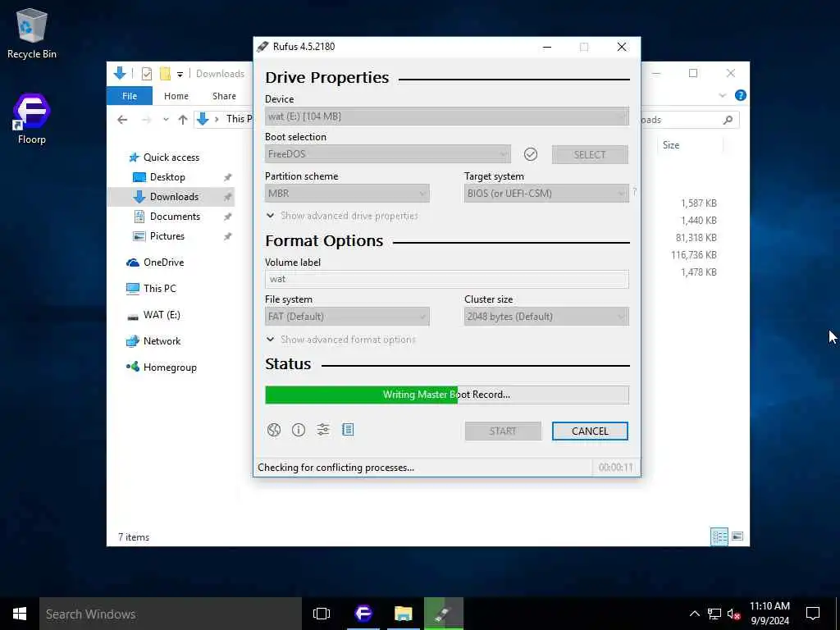
Task: Click the 116,736 KB file size entry
Action: (694, 255)
